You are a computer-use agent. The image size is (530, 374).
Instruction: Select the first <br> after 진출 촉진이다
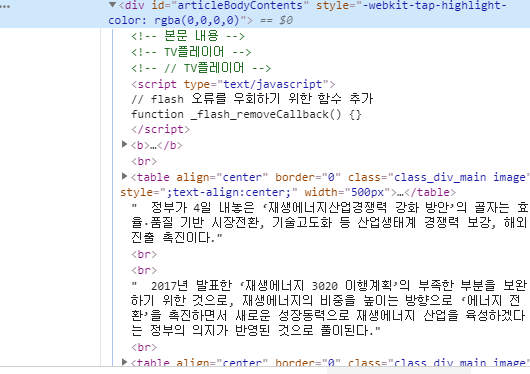tap(144, 254)
